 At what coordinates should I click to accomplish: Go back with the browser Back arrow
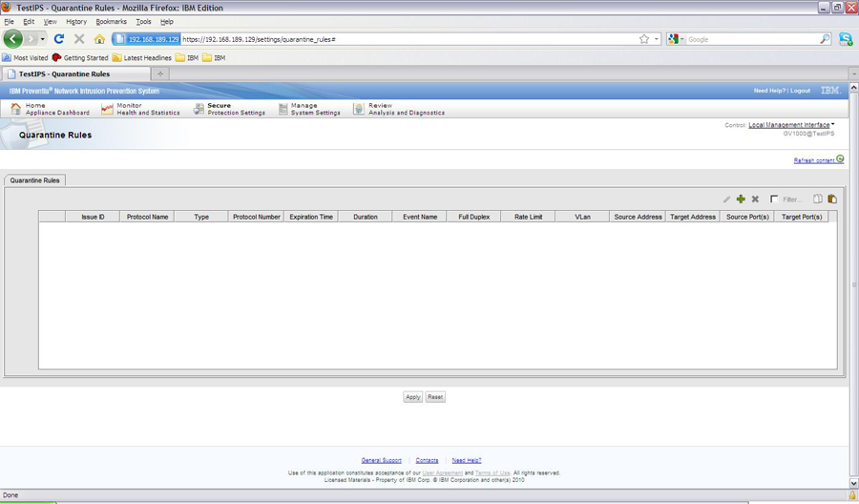tap(13, 39)
